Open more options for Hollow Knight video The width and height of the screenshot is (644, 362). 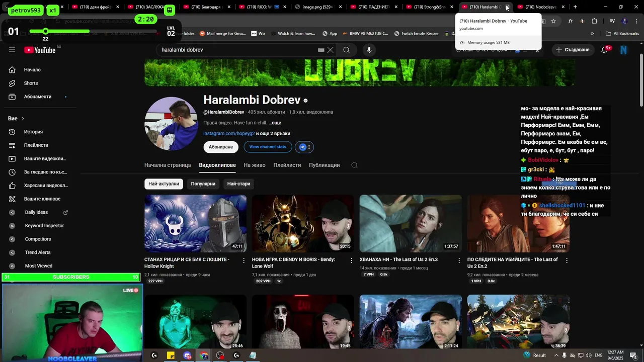(244, 260)
